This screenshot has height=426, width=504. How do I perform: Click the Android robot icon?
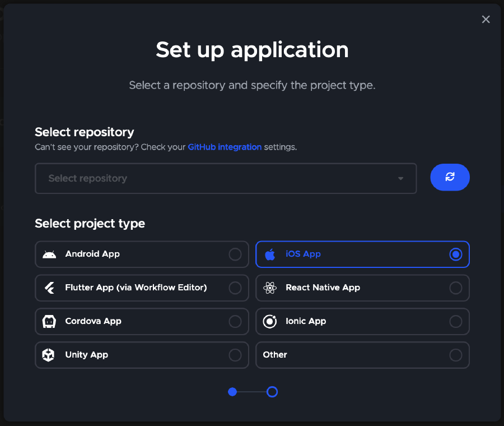coord(49,254)
